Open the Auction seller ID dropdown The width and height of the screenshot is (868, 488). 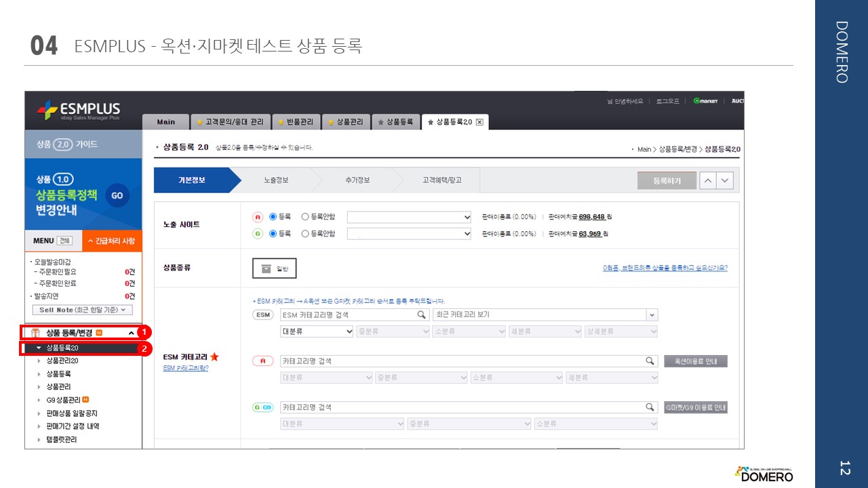point(409,217)
